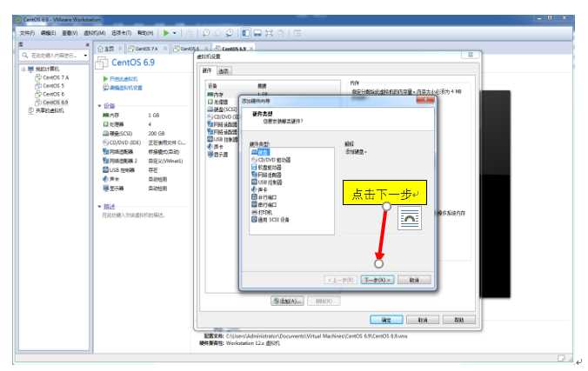The height and width of the screenshot is (371, 588).
Task: Click the USB 控制器 row in the VM summary
Action: click(x=144, y=169)
